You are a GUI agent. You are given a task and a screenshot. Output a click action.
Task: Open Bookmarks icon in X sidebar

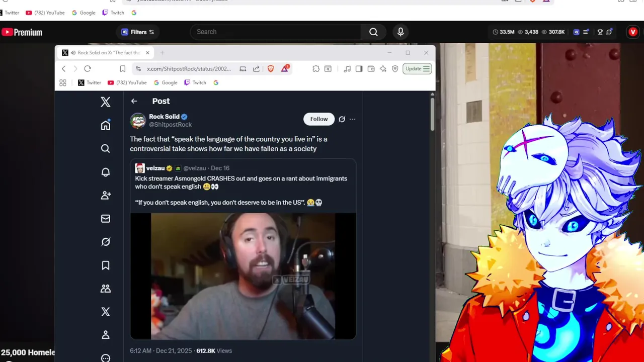[105, 265]
